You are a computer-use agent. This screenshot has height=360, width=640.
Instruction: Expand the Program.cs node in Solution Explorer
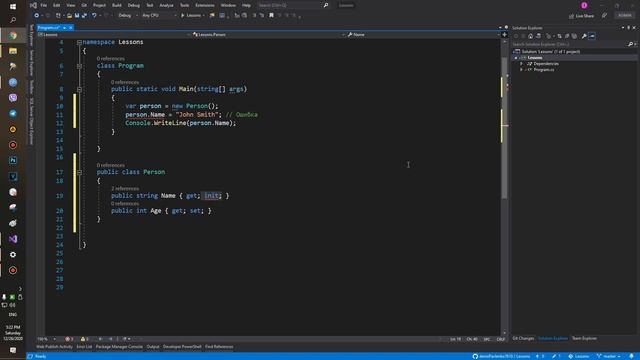[x=521, y=70]
